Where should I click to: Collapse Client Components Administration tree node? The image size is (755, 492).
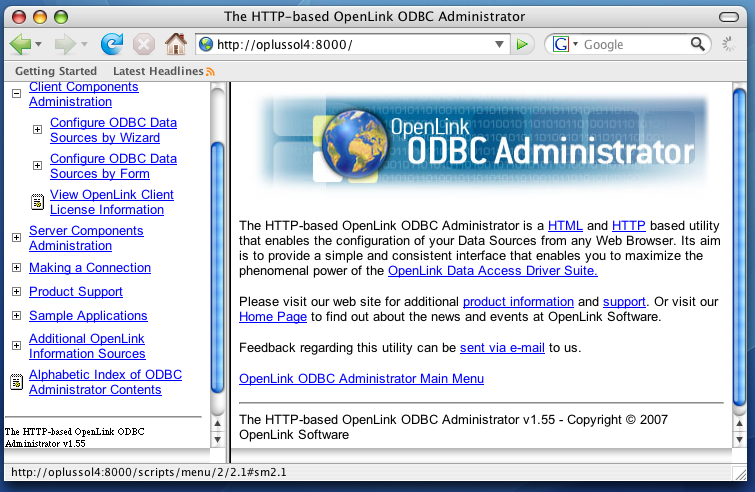click(16, 93)
